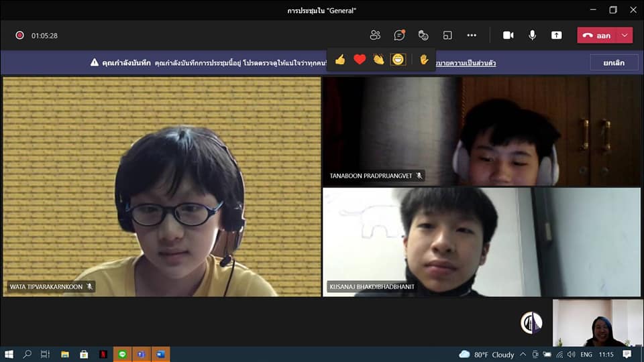Send a laughing face reaction
The width and height of the screenshot is (644, 362).
(398, 60)
